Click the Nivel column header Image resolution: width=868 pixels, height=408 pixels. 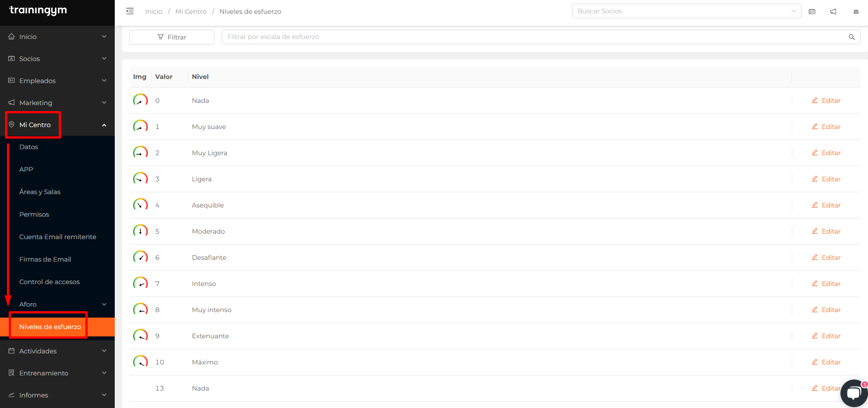click(200, 77)
